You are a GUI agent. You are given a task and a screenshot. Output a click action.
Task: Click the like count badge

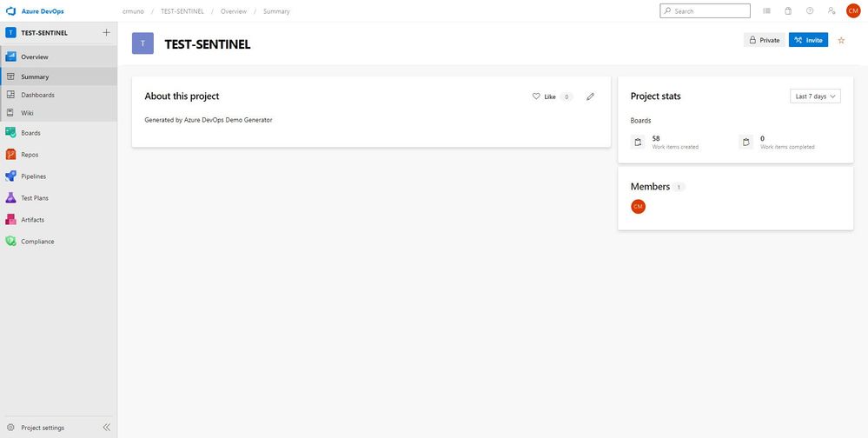pos(567,96)
